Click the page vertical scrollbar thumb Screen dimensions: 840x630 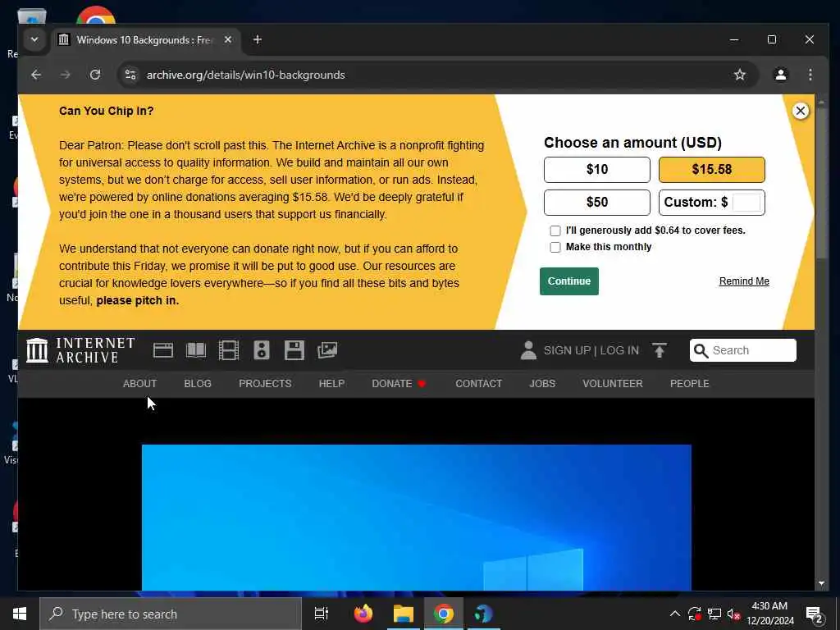coord(821,182)
